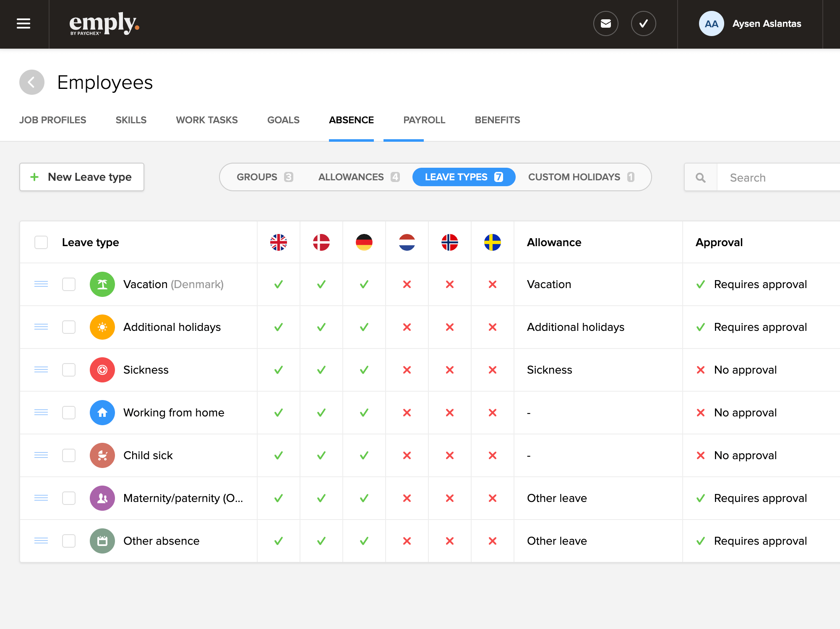Click the Child sick baby icon
The width and height of the screenshot is (840, 629).
(102, 455)
